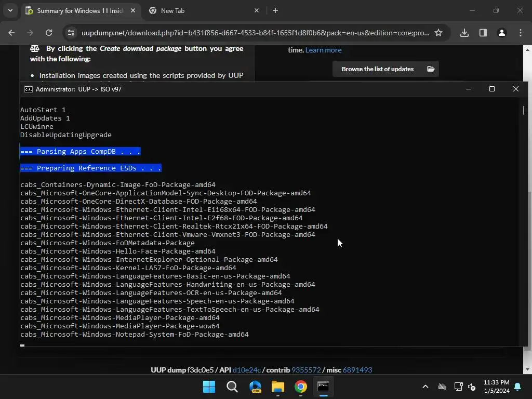Open the contrib 9355572 commit link

pos(306,370)
